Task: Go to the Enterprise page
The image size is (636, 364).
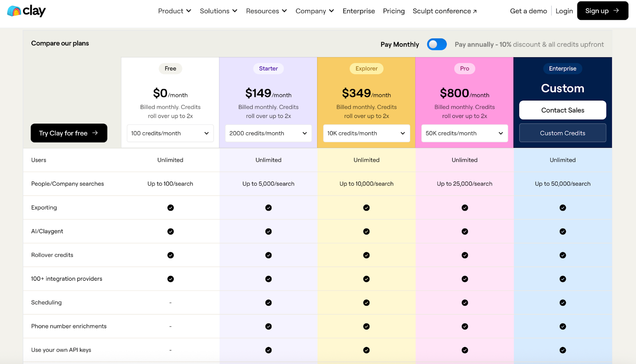Action: point(359,11)
